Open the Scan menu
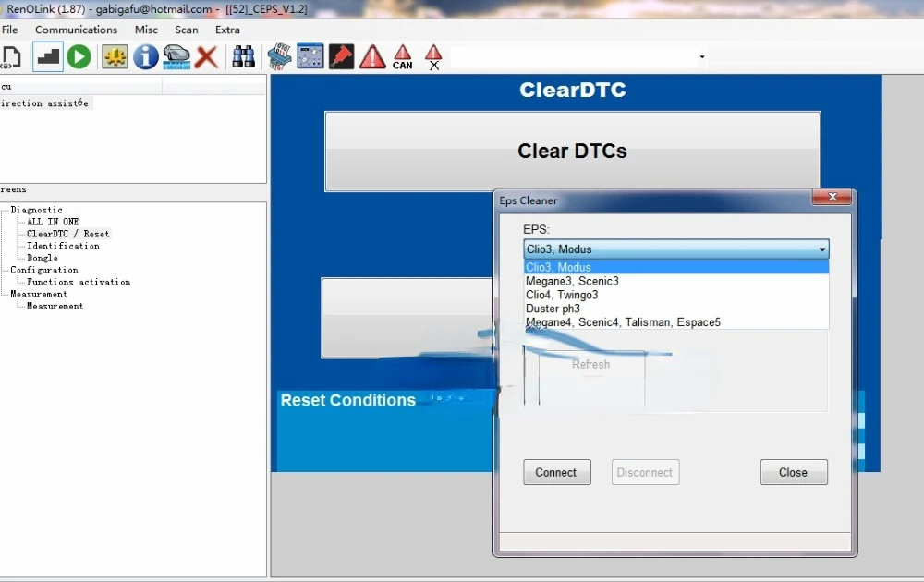Screen dimensions: 924x582 (x=187, y=30)
